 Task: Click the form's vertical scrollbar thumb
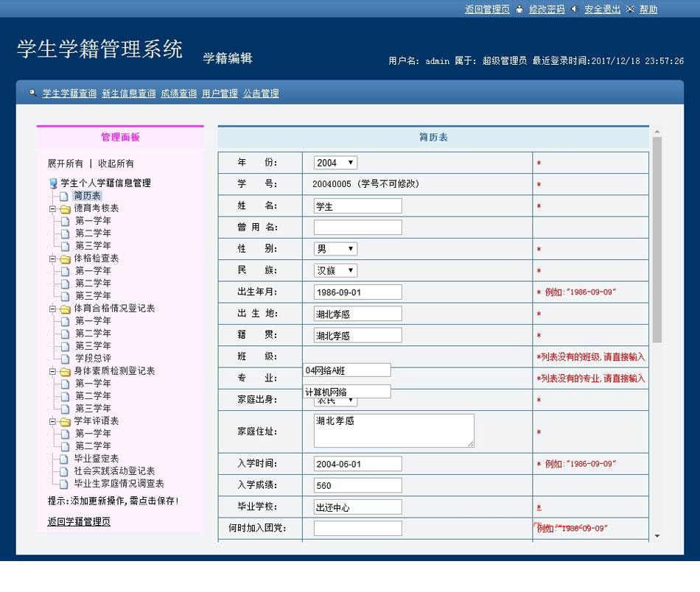pyautogui.click(x=657, y=239)
